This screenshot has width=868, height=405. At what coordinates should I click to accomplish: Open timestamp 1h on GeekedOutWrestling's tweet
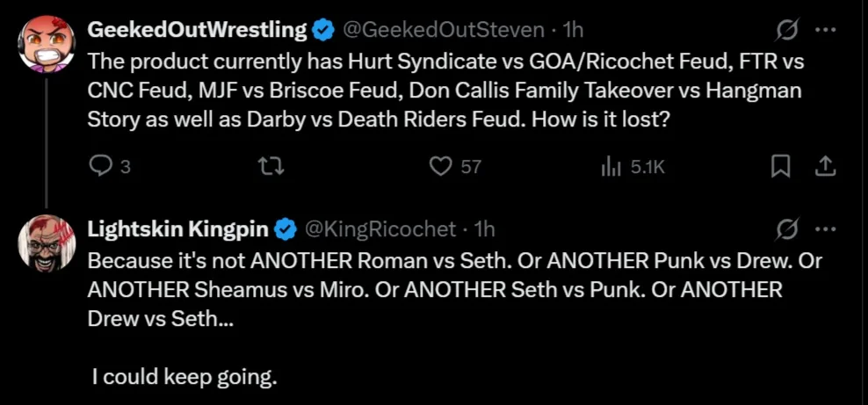[x=572, y=30]
